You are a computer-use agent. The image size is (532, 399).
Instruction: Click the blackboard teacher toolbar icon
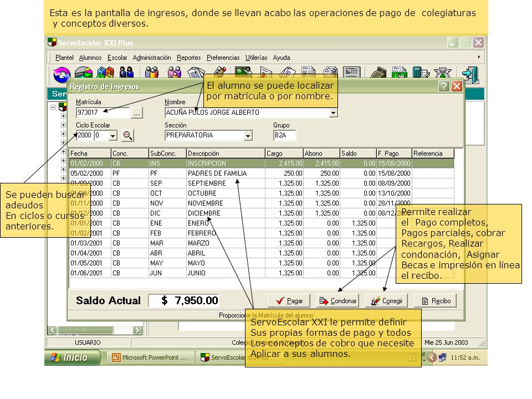click(243, 71)
